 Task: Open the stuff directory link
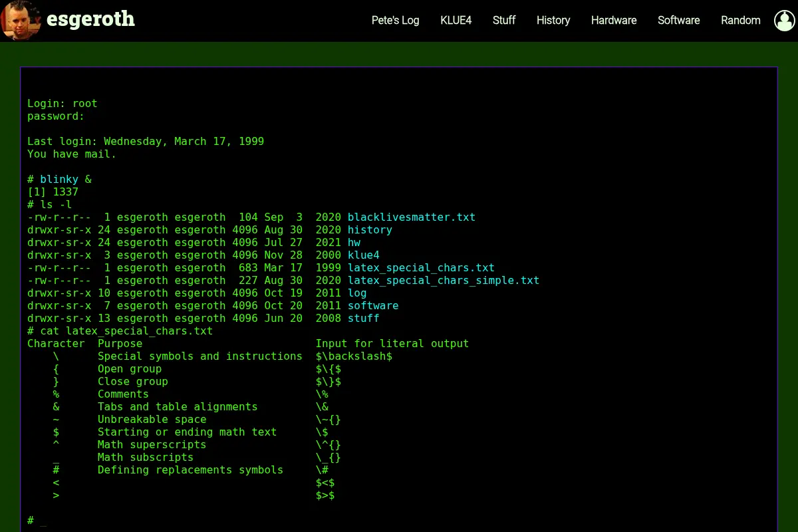point(364,319)
